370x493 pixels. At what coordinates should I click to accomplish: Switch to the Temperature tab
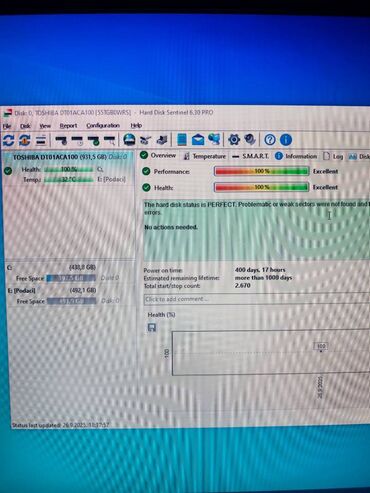205,156
